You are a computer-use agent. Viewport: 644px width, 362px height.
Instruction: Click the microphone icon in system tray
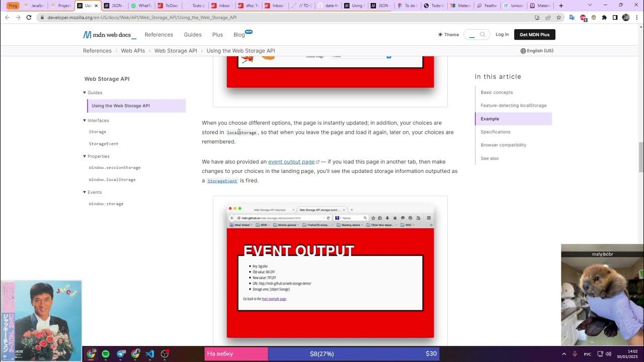(x=575, y=354)
